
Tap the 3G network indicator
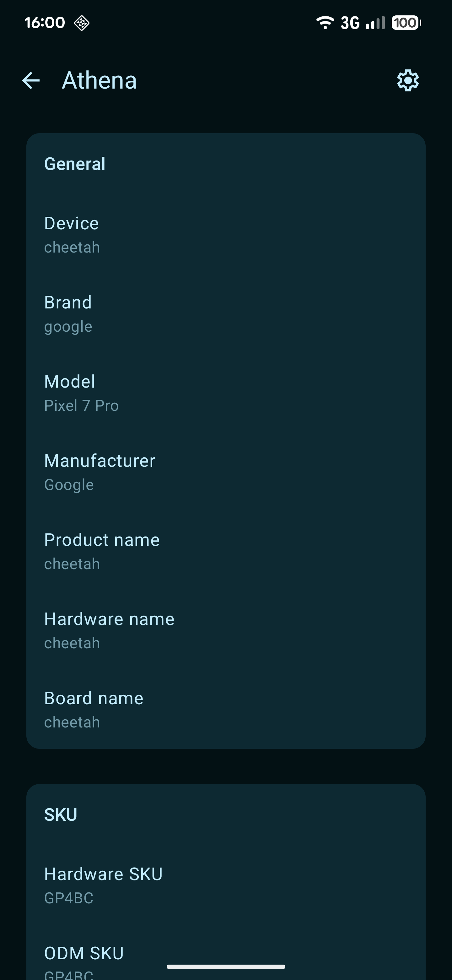[350, 23]
